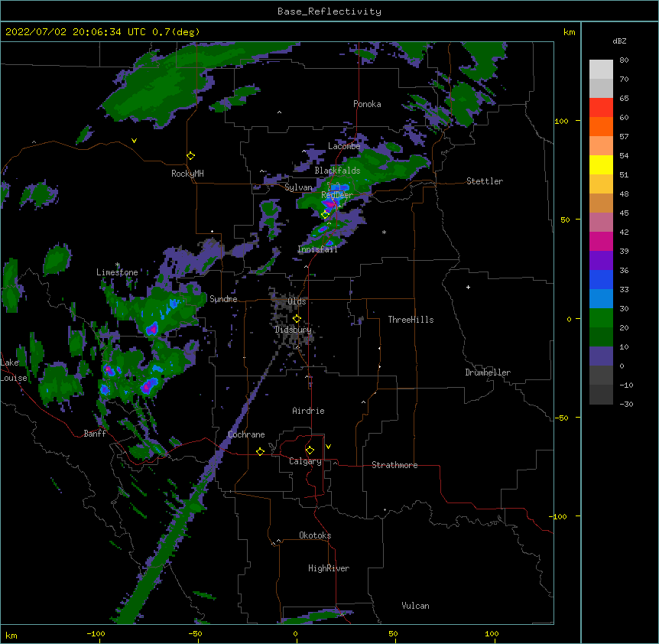Click the -100 tick on the bottom axis
Viewport: 659px width, 644px height.
pos(96,633)
